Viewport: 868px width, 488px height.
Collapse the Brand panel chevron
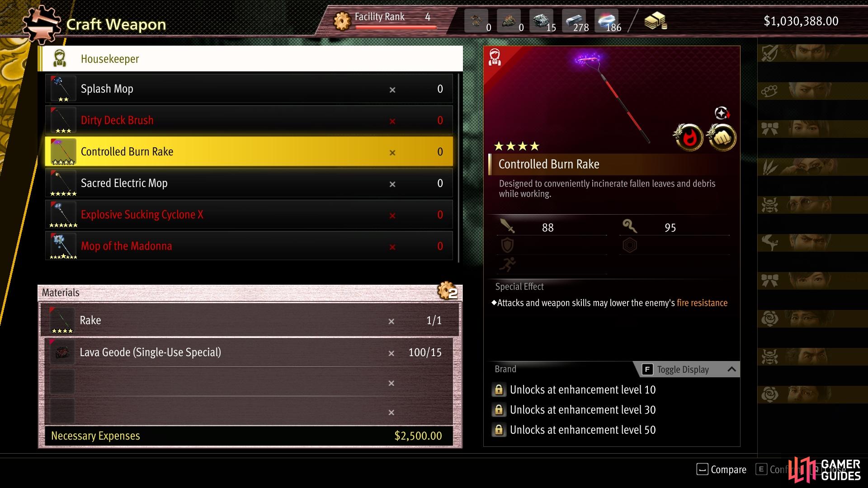coord(731,369)
